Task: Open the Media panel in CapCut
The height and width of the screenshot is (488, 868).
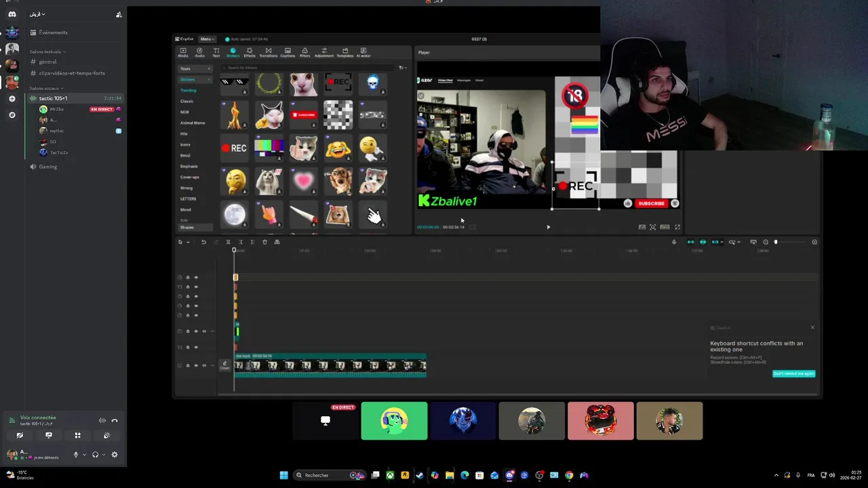Action: coord(183,52)
